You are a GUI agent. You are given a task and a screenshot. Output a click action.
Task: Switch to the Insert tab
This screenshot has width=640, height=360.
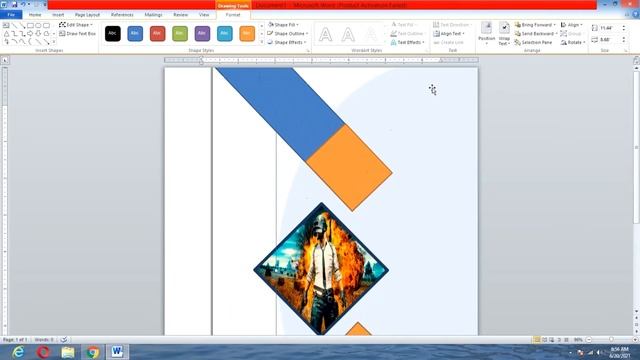click(58, 15)
